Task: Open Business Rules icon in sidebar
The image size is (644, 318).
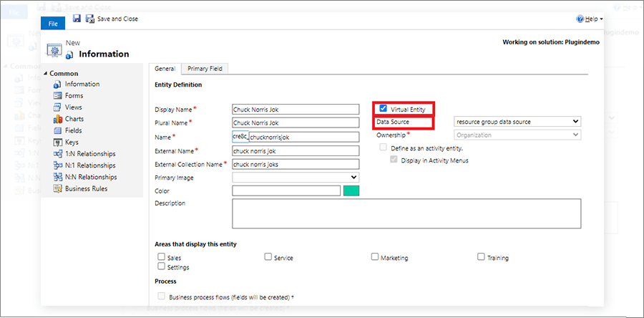Action: click(58, 189)
